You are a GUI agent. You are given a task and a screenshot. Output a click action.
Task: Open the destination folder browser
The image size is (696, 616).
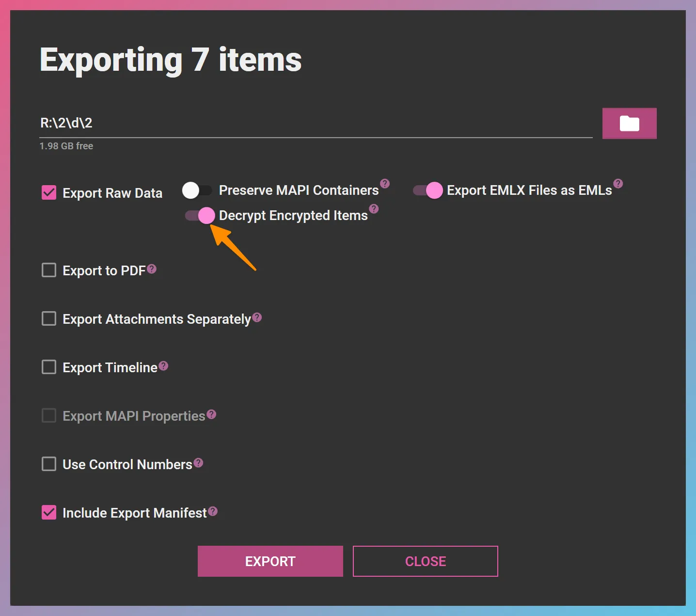coord(629,124)
